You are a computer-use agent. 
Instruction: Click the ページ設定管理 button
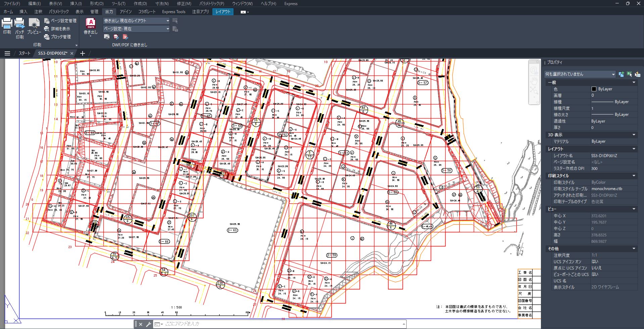click(61, 21)
